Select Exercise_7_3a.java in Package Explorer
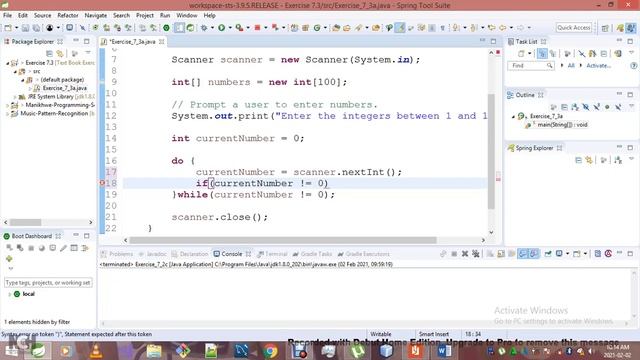640x360 pixels. click(64, 88)
